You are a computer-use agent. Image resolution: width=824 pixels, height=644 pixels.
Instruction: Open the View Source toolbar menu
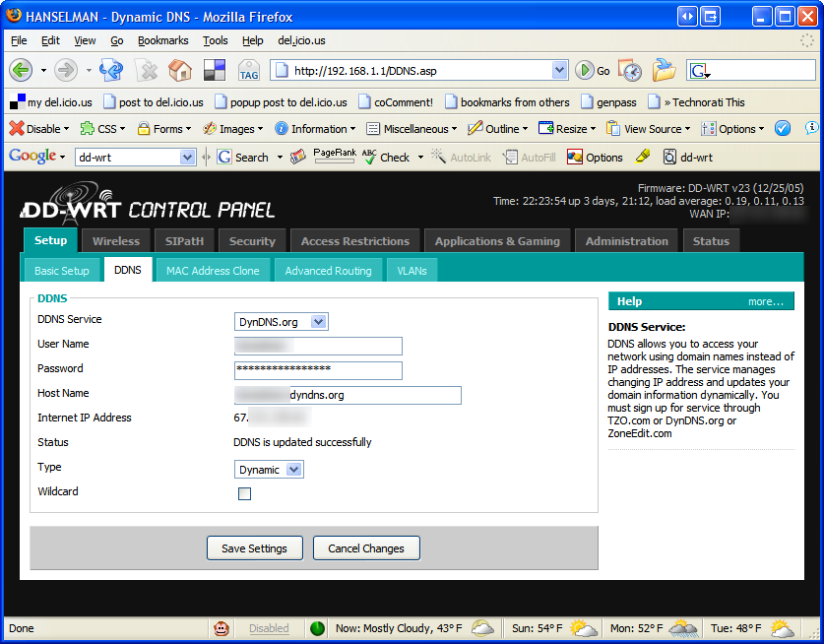pyautogui.click(x=648, y=128)
